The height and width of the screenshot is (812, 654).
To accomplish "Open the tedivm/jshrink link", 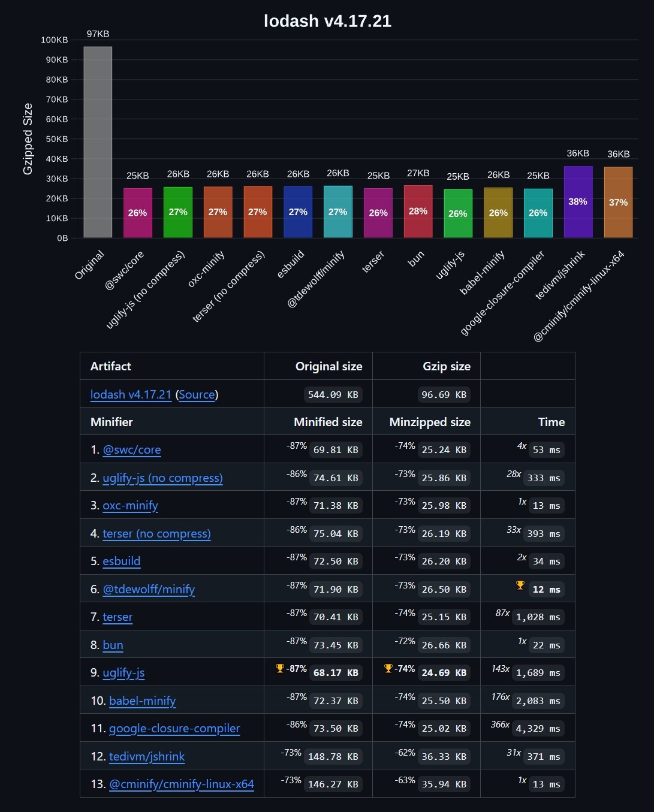I will click(147, 756).
